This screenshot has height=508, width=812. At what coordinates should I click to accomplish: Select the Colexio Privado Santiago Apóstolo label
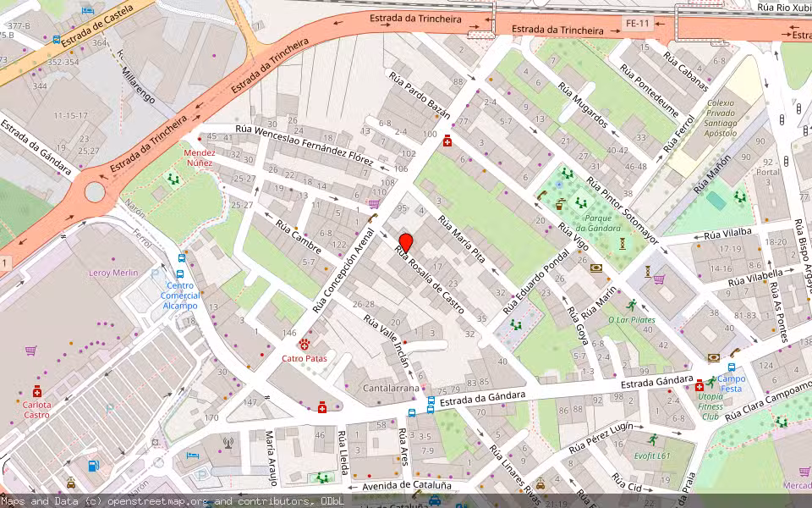[721, 119]
